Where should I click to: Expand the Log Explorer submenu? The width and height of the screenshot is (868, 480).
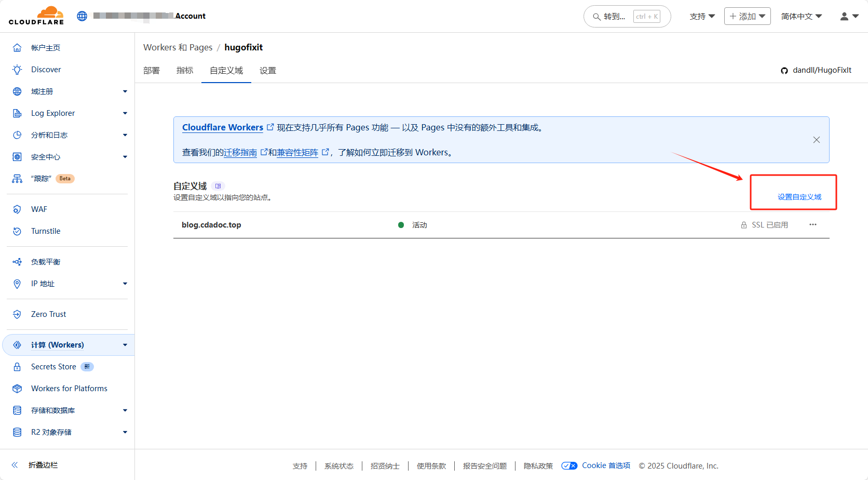pos(125,113)
